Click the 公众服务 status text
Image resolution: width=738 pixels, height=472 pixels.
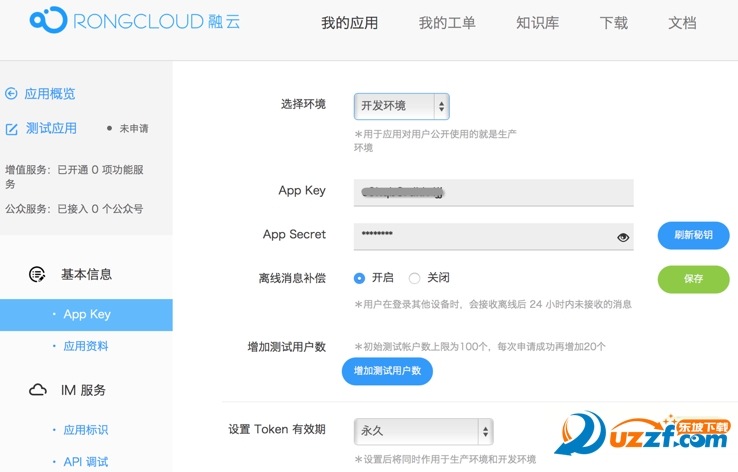click(74, 209)
